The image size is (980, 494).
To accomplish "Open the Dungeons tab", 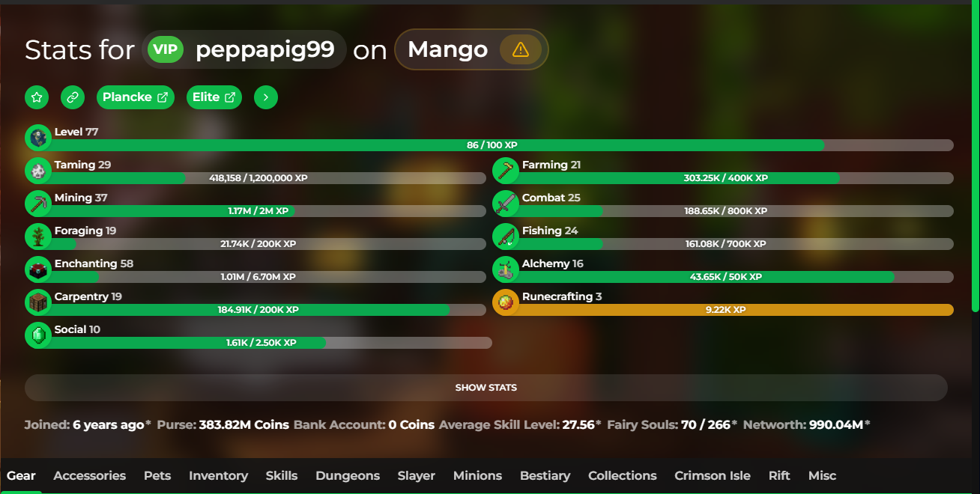I will pos(348,476).
